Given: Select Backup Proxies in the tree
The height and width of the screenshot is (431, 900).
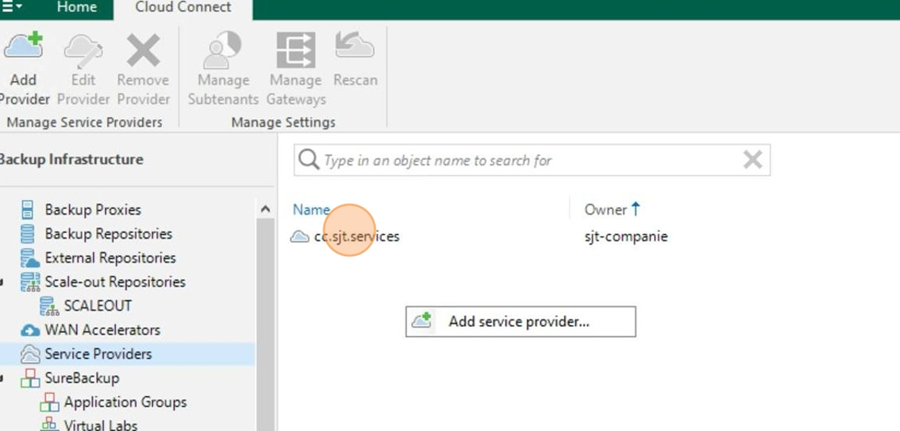Looking at the screenshot, I should (x=93, y=209).
